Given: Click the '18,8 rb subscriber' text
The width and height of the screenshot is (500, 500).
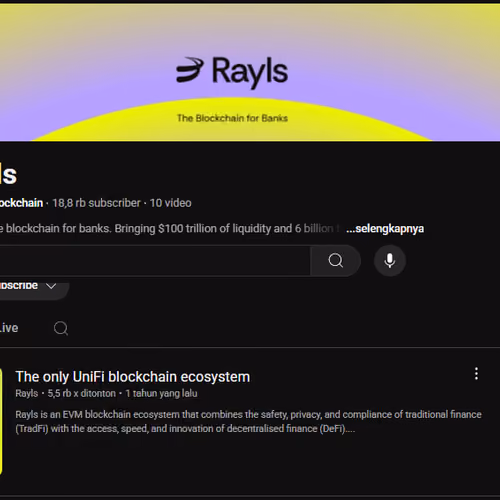Looking at the screenshot, I should point(96,203).
